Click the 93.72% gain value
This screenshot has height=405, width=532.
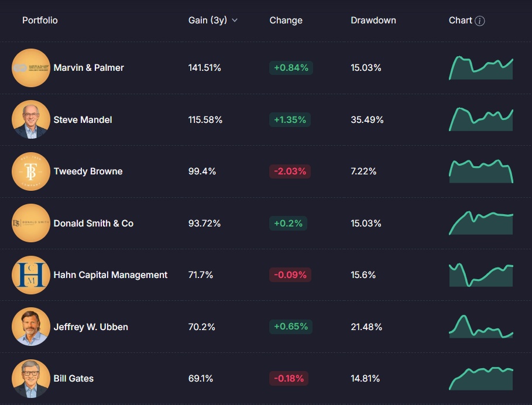pos(204,223)
